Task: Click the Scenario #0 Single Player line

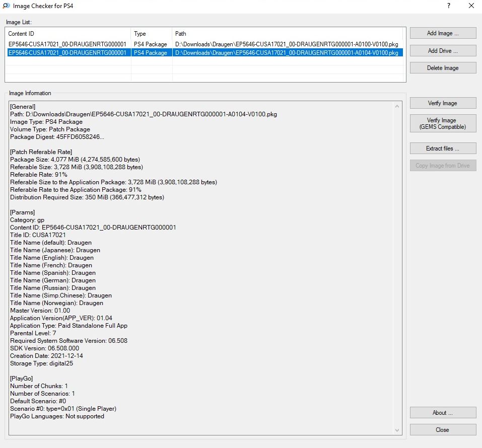Action: click(x=63, y=409)
